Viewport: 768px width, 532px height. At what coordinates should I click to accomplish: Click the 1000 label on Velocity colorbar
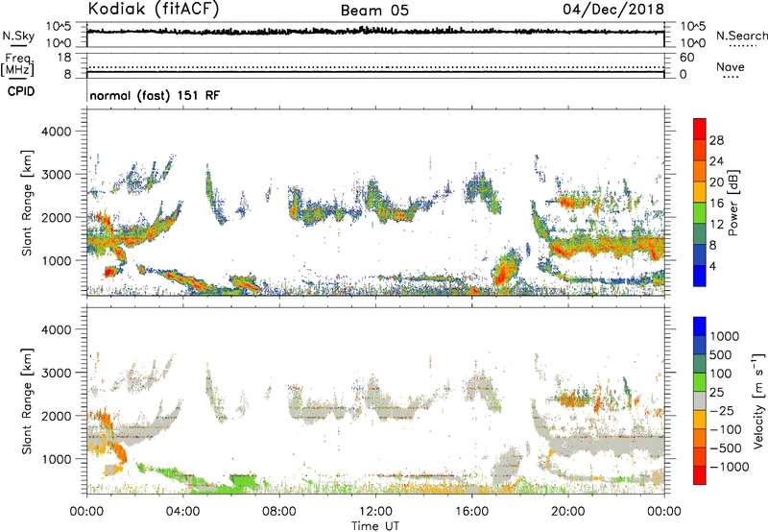click(725, 336)
